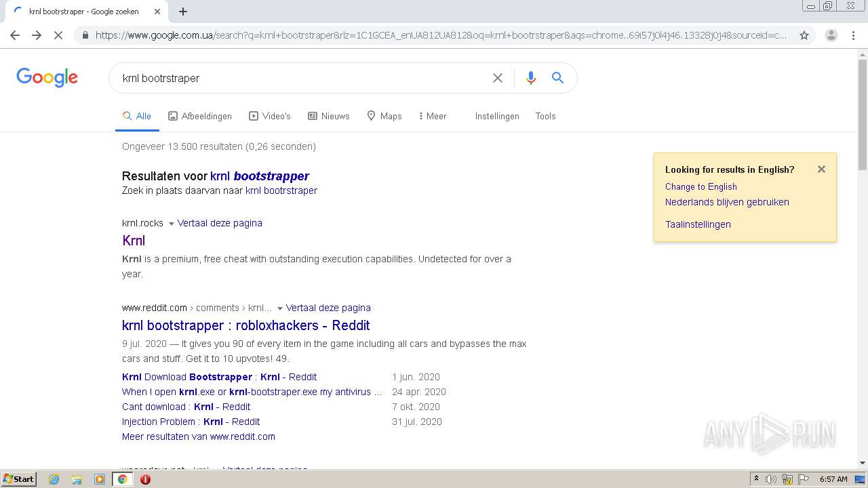The image size is (868, 488).
Task: Open 'krnl bootstrapper : robloxhackers - Reddit'
Action: (x=246, y=325)
